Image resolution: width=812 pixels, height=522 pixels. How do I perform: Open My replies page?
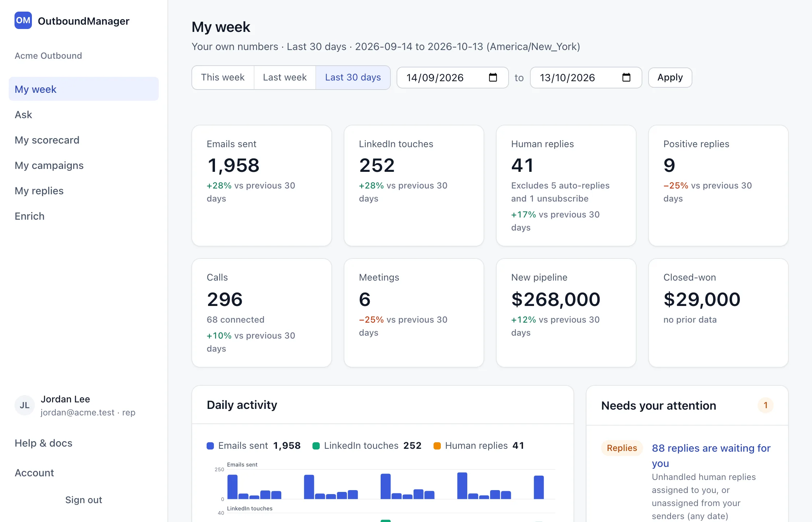(84, 191)
